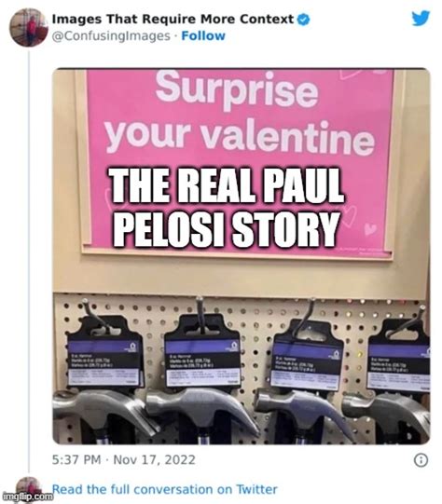Viewport: 442px width, 504px height.
Task: Click the white heart on pink sign
Action: 370,229
